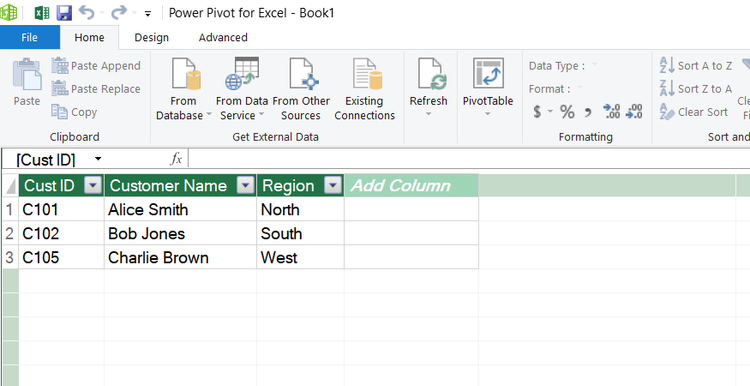
Task: Sort A to Z
Action: (695, 66)
